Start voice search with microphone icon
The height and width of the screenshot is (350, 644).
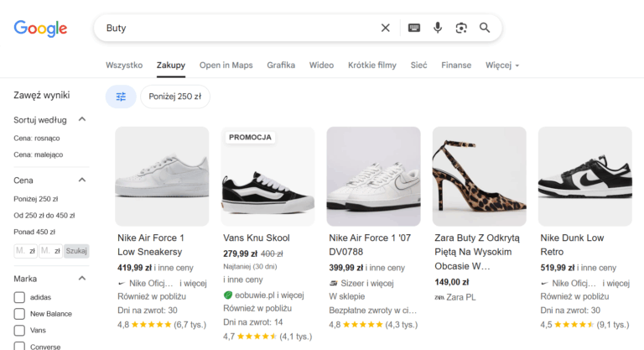pos(438,28)
